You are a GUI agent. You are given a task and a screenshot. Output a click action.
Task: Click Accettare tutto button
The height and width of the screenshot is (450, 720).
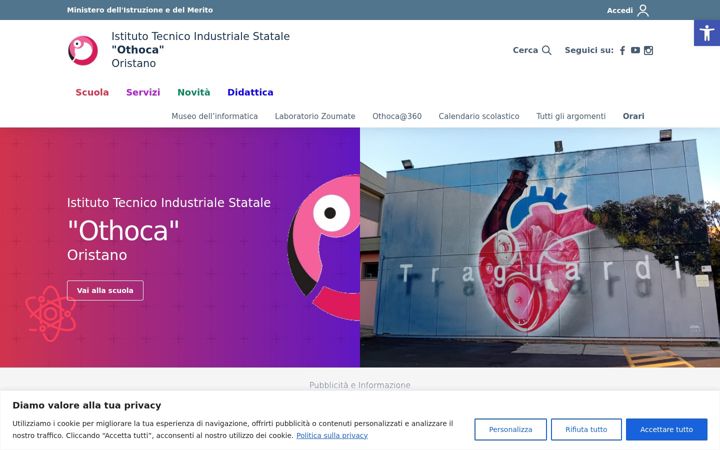click(666, 429)
